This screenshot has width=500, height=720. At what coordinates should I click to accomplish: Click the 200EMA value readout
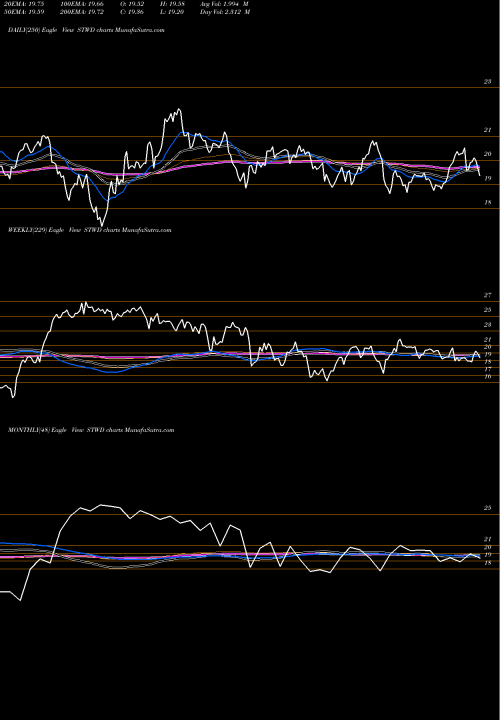[82, 12]
